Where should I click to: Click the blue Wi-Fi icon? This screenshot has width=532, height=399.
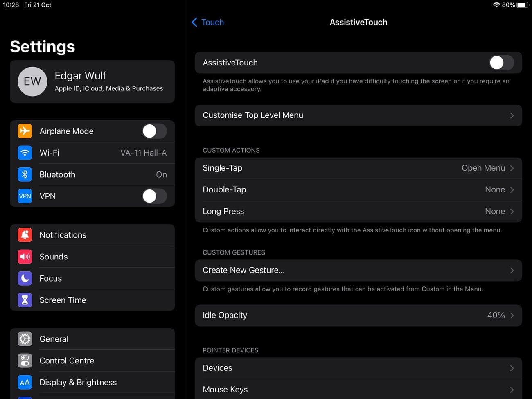[x=25, y=153]
